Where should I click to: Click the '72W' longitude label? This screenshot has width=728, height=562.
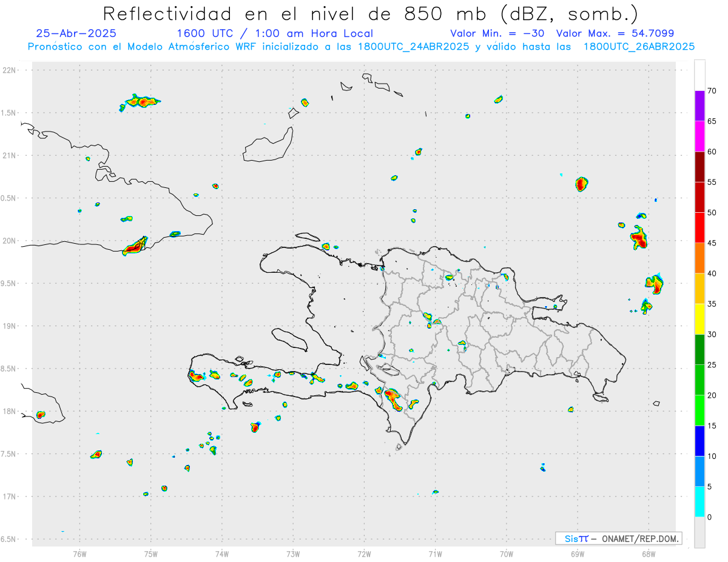tap(365, 554)
